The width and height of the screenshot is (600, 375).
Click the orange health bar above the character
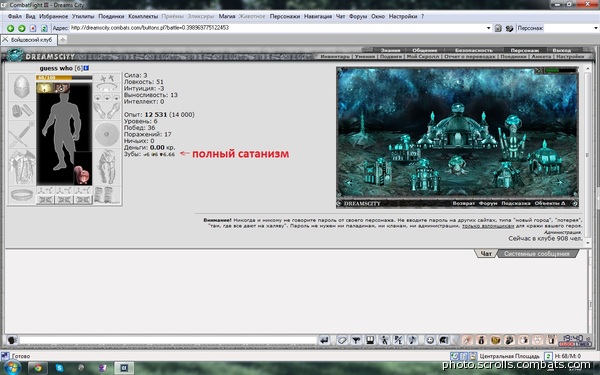coord(64,78)
